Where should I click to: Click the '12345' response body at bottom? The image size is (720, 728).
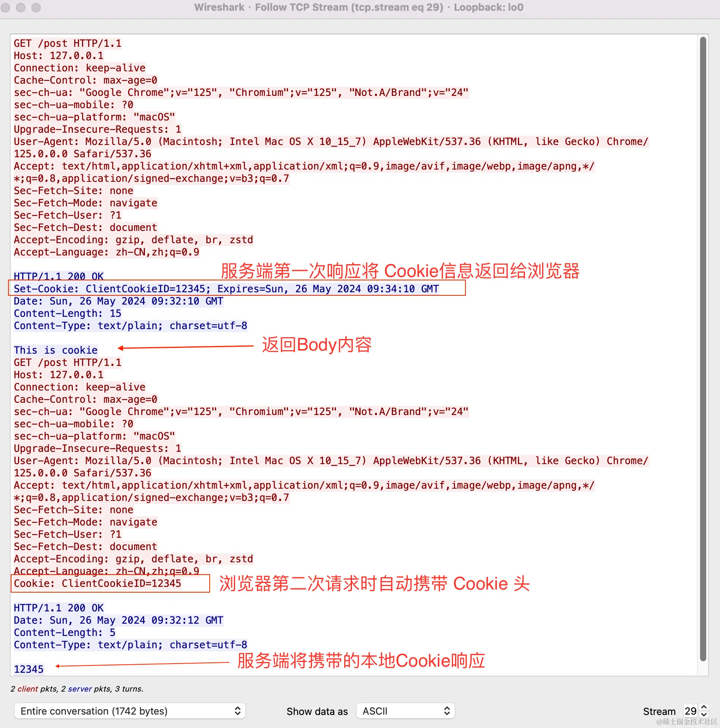pos(29,669)
